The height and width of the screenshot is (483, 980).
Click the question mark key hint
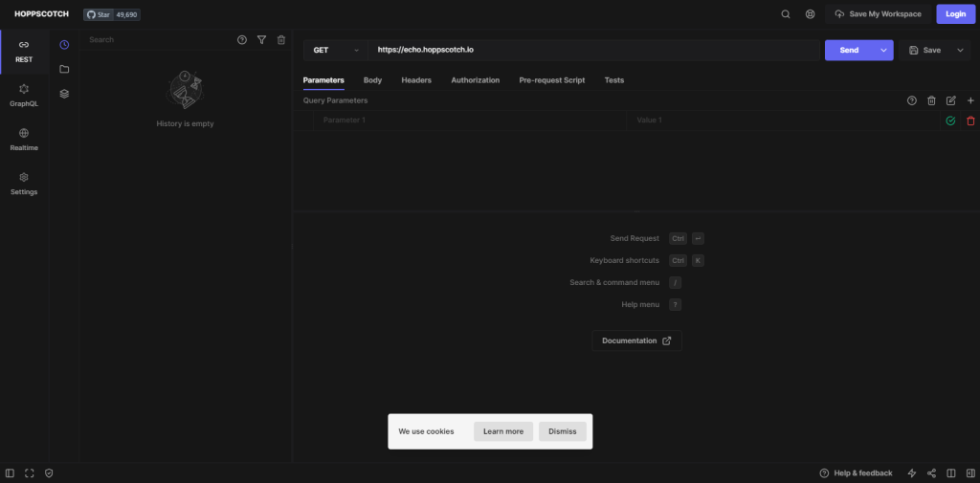coord(675,305)
